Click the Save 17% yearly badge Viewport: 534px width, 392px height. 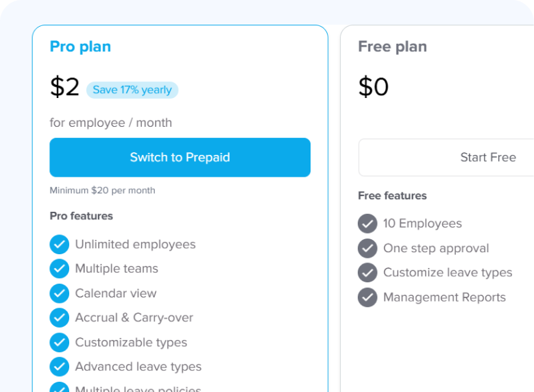point(132,90)
